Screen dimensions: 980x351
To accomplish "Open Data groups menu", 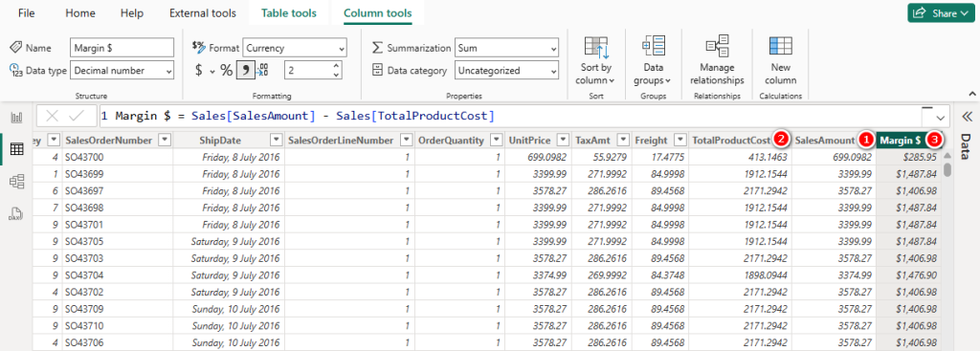I will (x=652, y=61).
